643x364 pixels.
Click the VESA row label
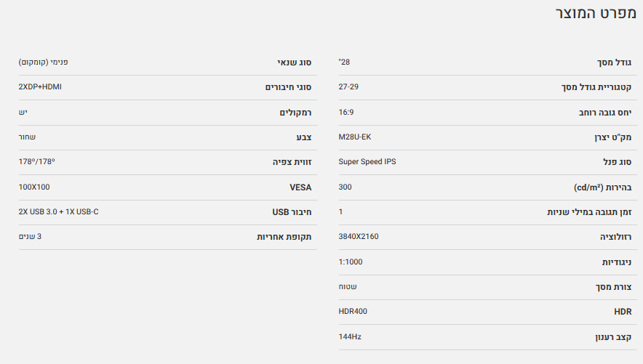(x=300, y=187)
